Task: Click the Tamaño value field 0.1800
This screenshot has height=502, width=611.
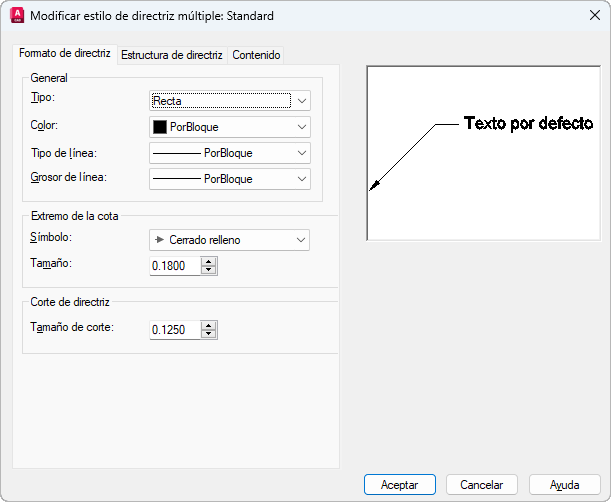Action: [175, 266]
